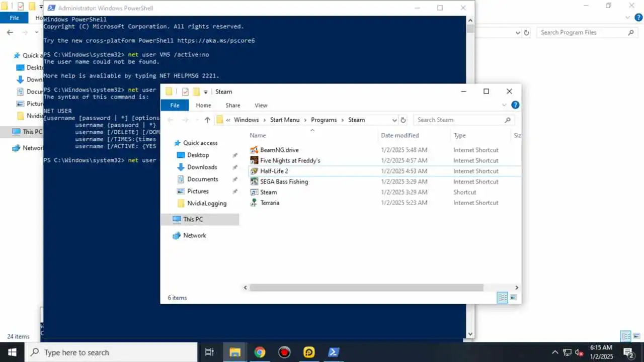Screen dimensions: 644x362
Task: Click the yellow circular app icon on taskbar
Action: pyautogui.click(x=309, y=352)
